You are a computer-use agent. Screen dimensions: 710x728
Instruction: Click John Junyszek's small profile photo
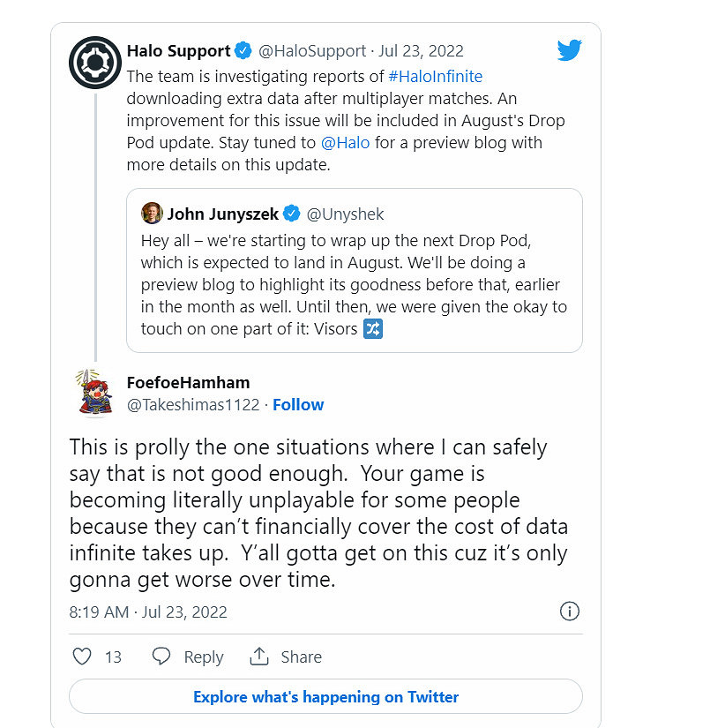tap(152, 214)
